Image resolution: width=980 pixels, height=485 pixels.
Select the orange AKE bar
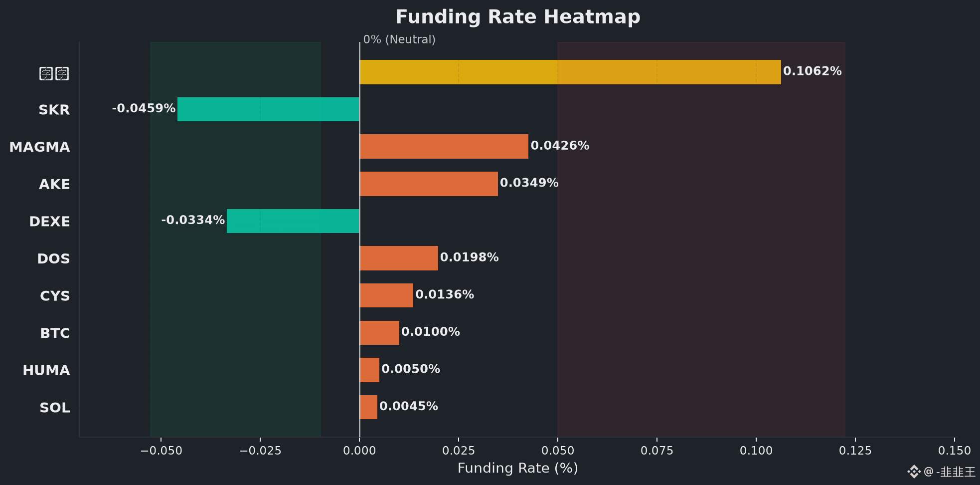(x=429, y=184)
